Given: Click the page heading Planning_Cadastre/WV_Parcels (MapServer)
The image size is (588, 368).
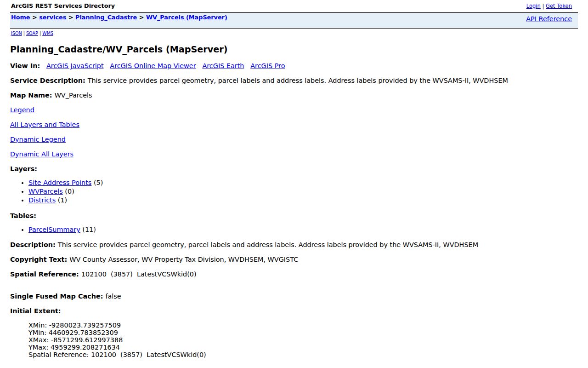Looking at the screenshot, I should pyautogui.click(x=119, y=49).
